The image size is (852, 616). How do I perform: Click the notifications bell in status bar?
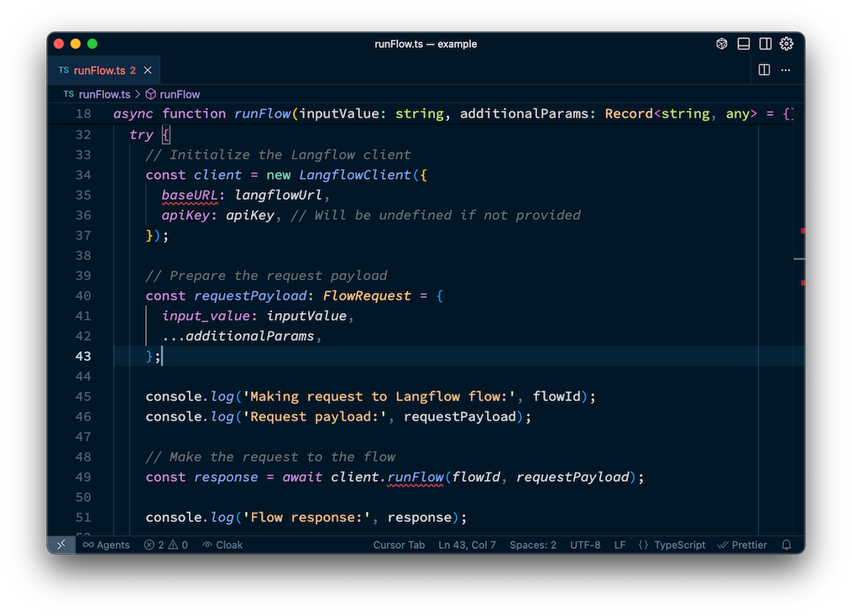tap(786, 545)
